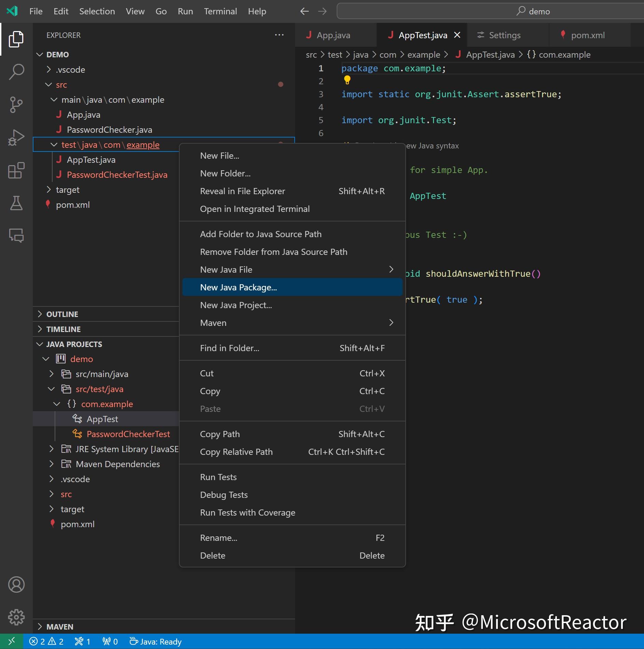Open the Extensions view icon

(16, 170)
